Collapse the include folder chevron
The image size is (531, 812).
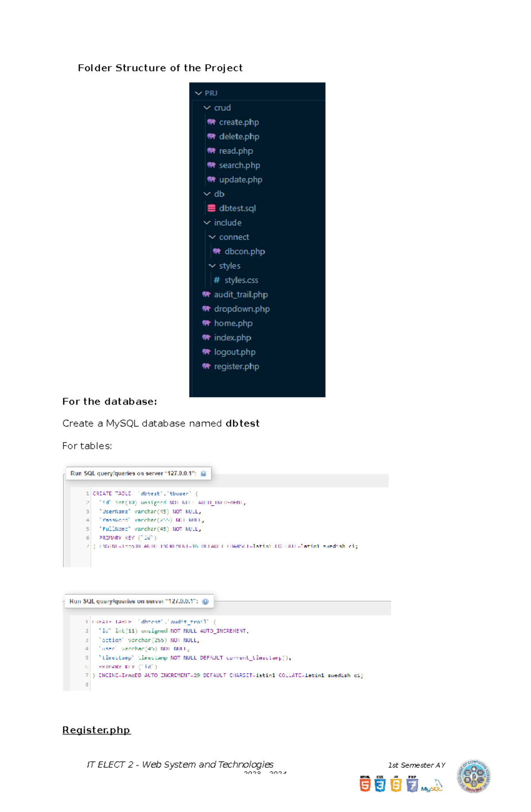(x=207, y=223)
